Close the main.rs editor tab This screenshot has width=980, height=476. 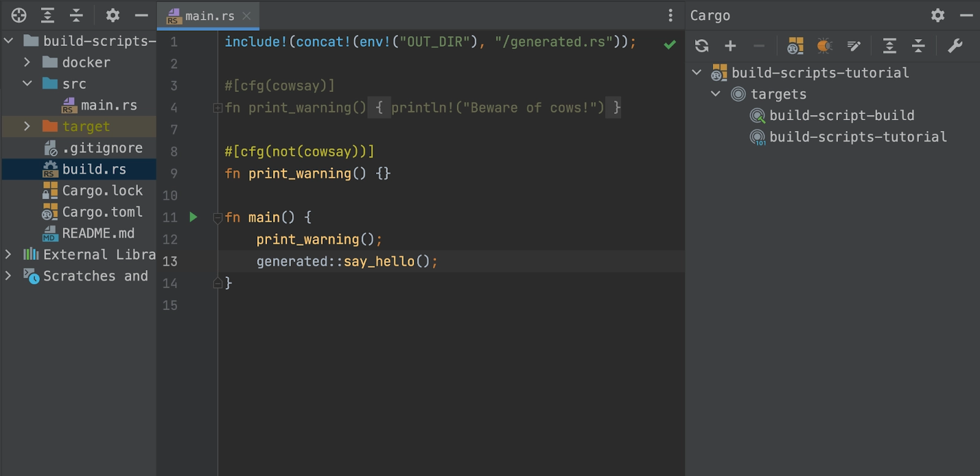click(246, 16)
